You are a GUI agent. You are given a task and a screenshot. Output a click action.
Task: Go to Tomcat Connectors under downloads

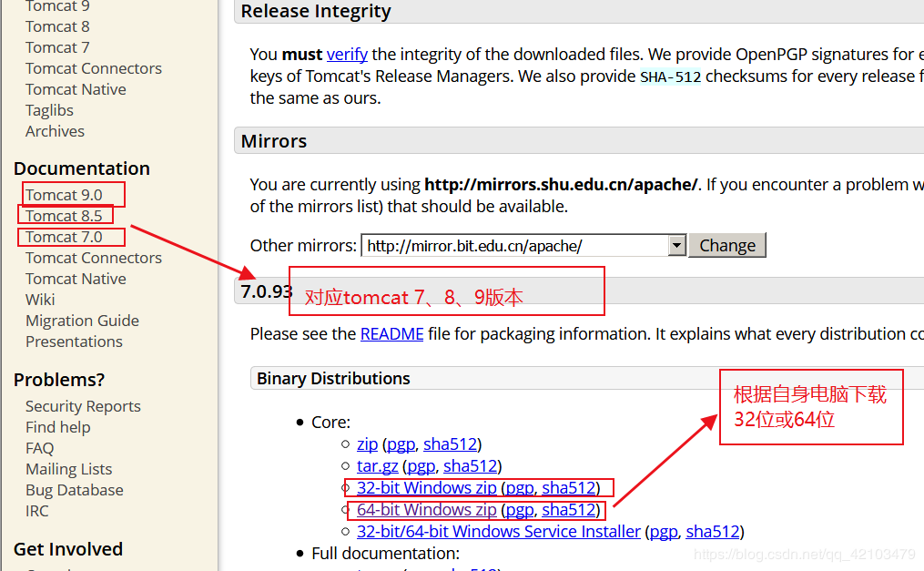pyautogui.click(x=93, y=68)
